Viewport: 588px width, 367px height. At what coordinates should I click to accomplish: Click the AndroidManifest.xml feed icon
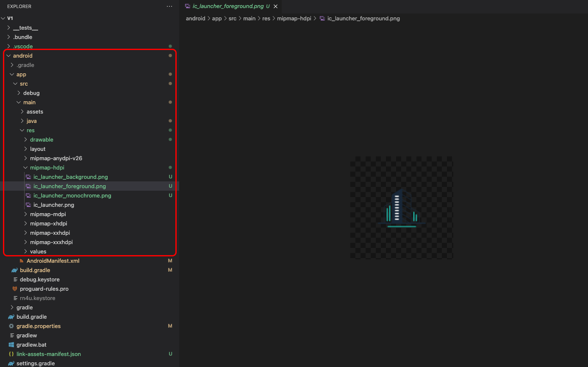[x=22, y=261]
